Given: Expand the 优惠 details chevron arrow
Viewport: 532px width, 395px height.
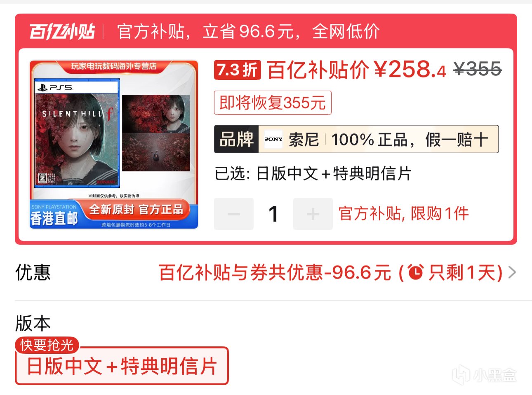Looking at the screenshot, I should 512,272.
